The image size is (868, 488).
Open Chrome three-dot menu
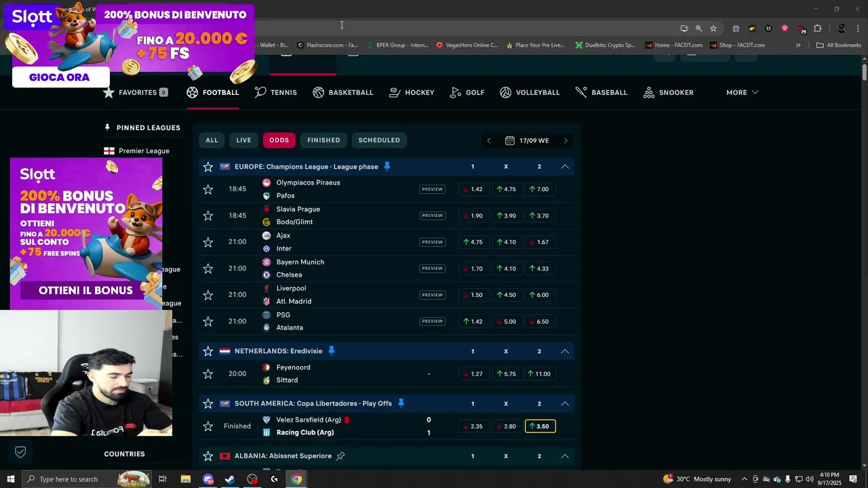coord(859,28)
